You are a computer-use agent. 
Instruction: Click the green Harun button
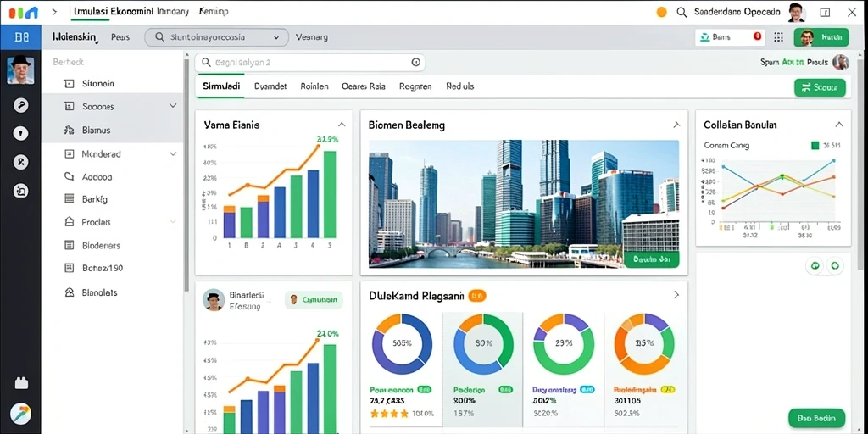click(x=821, y=37)
